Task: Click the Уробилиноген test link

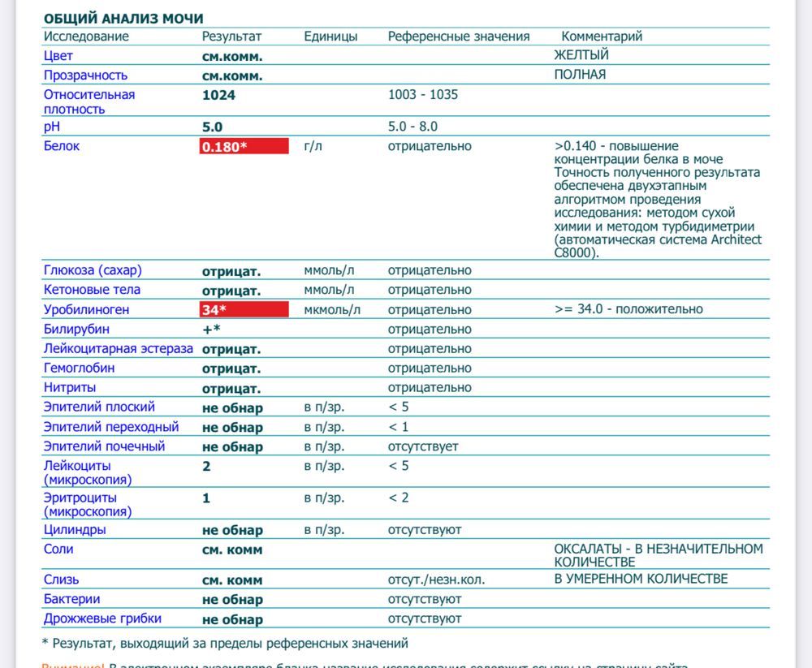Action: click(86, 310)
